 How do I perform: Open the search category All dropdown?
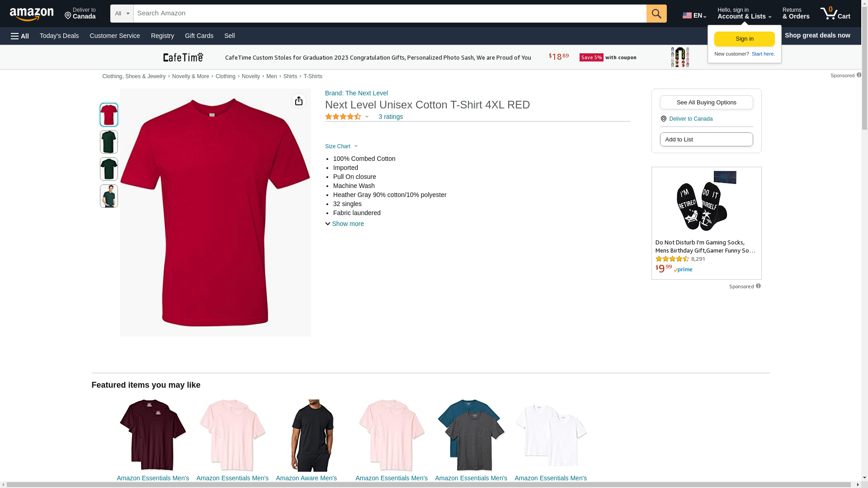[122, 14]
